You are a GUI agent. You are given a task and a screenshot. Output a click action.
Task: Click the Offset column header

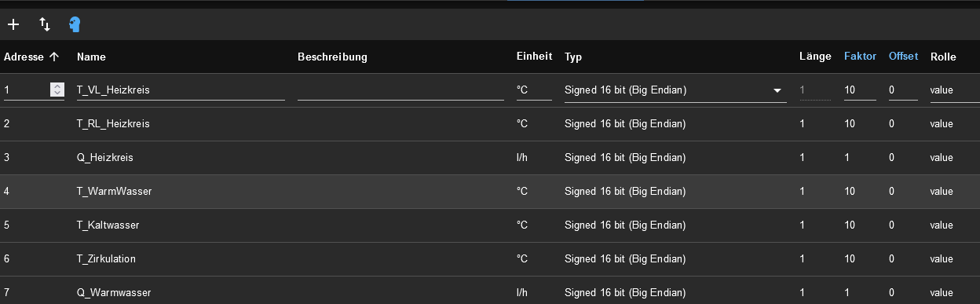[903, 57]
